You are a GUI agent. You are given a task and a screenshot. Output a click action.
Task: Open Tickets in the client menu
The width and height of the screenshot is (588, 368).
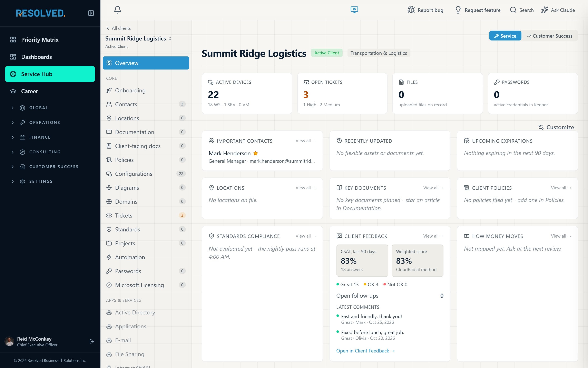click(x=146, y=215)
